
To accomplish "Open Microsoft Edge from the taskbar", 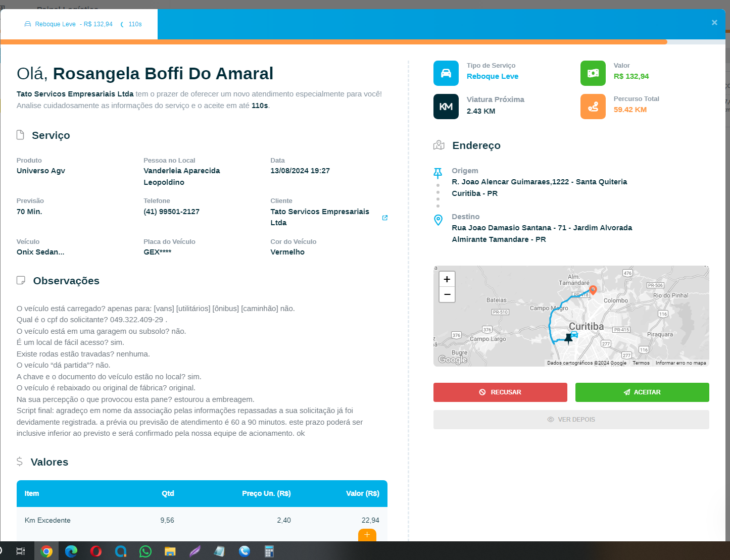I will point(71,551).
